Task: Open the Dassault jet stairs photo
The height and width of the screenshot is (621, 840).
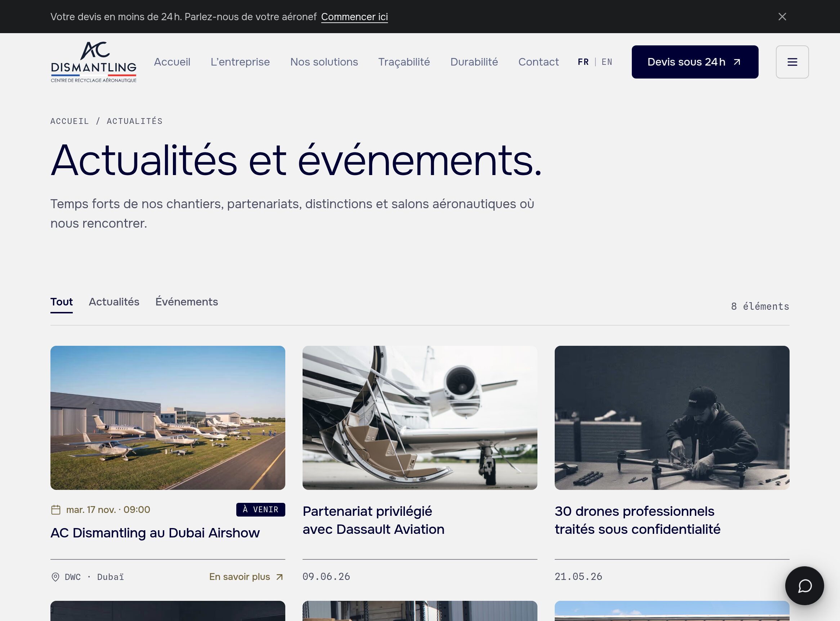Action: tap(420, 417)
